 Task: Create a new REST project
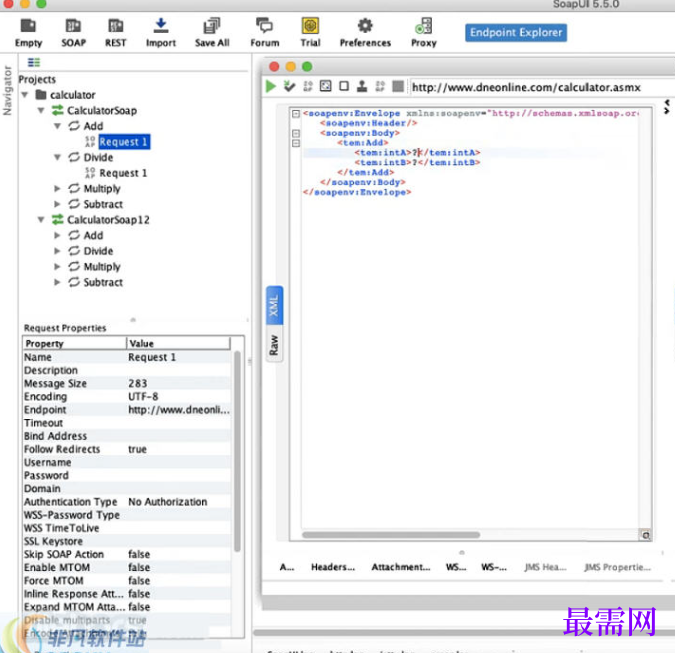[115, 33]
